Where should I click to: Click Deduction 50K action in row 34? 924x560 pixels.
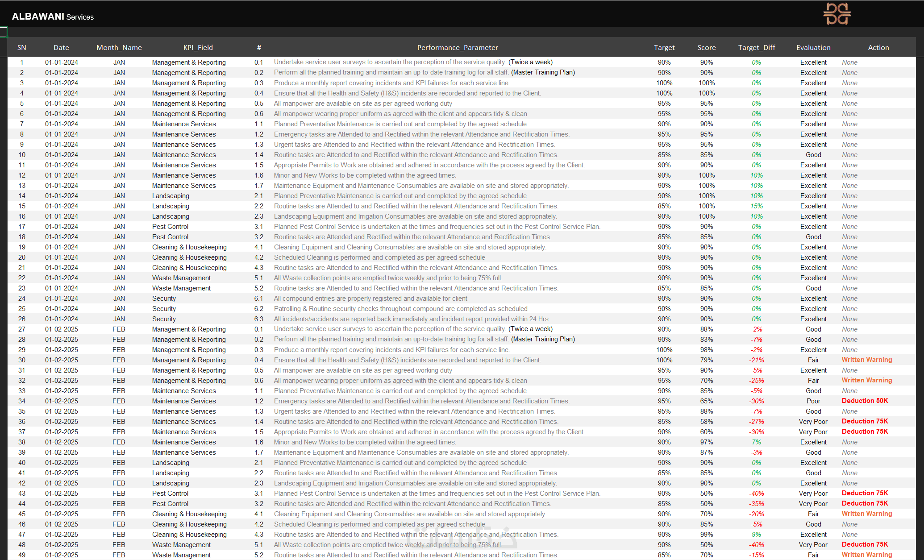865,401
